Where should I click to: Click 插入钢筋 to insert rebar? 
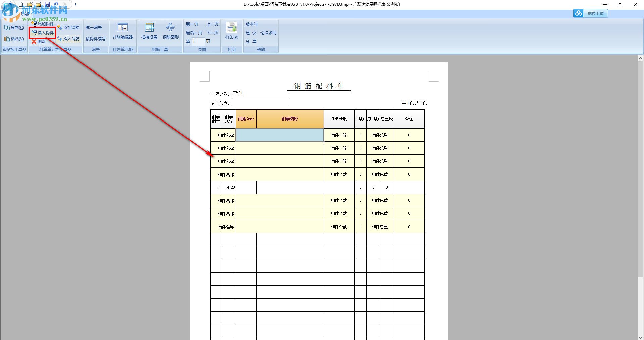coord(68,39)
